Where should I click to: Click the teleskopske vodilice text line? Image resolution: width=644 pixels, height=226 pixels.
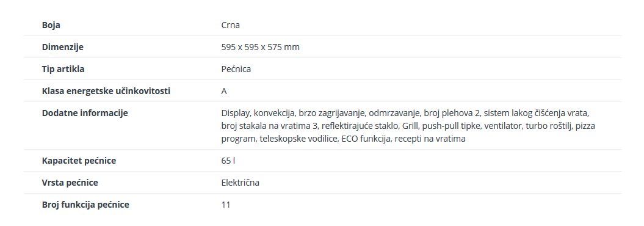pos(343,139)
